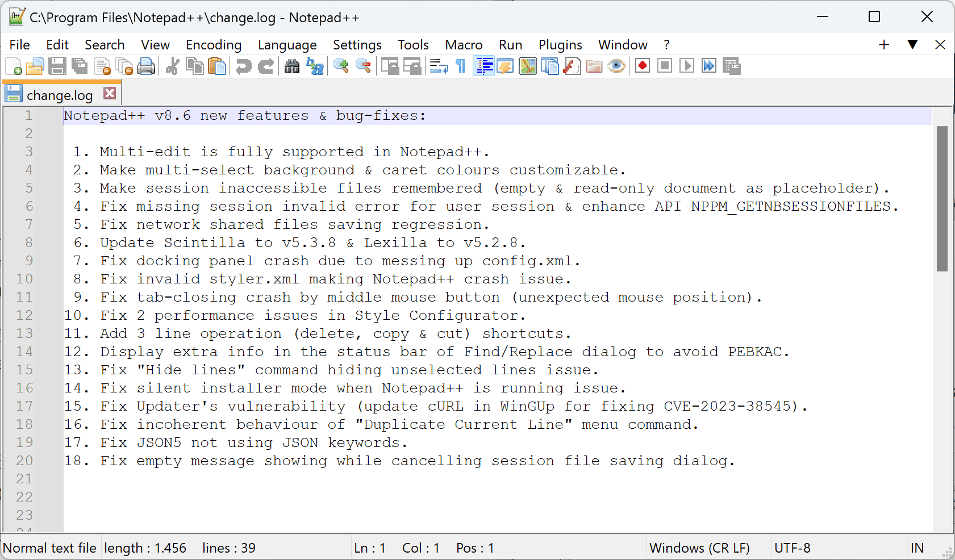
Task: Click Save Current Recorded Macro icon
Action: pyautogui.click(x=732, y=66)
